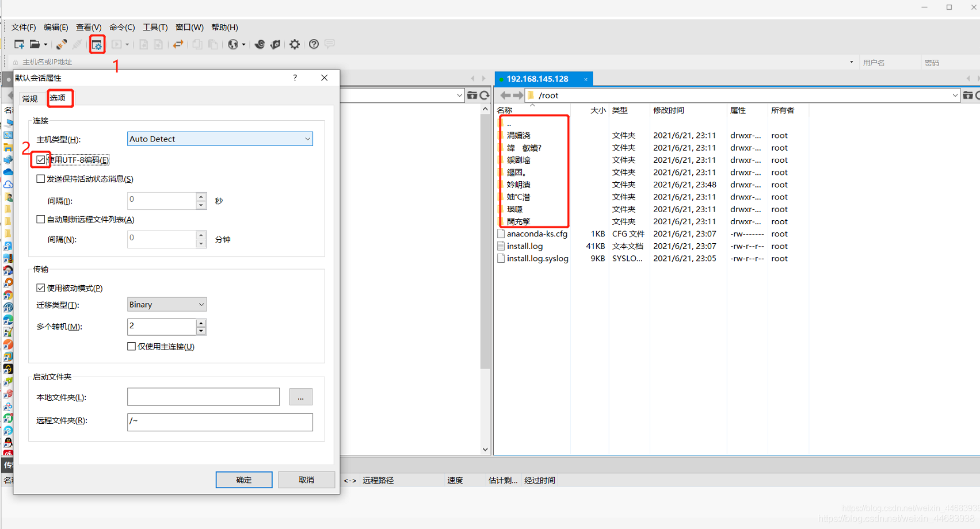This screenshot has width=980, height=529.
Task: Close the 192.168.145.128 tab
Action: [x=586, y=79]
